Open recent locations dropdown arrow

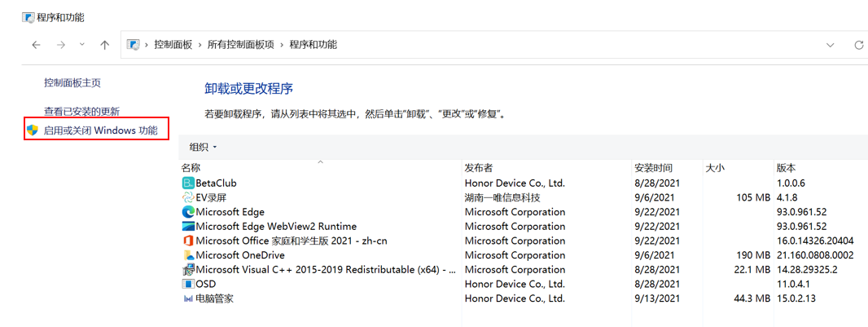tap(82, 45)
